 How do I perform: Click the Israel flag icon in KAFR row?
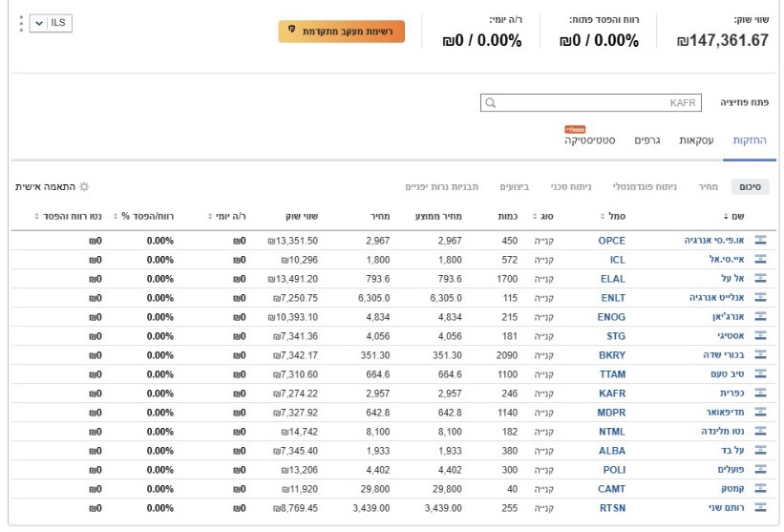tap(760, 393)
